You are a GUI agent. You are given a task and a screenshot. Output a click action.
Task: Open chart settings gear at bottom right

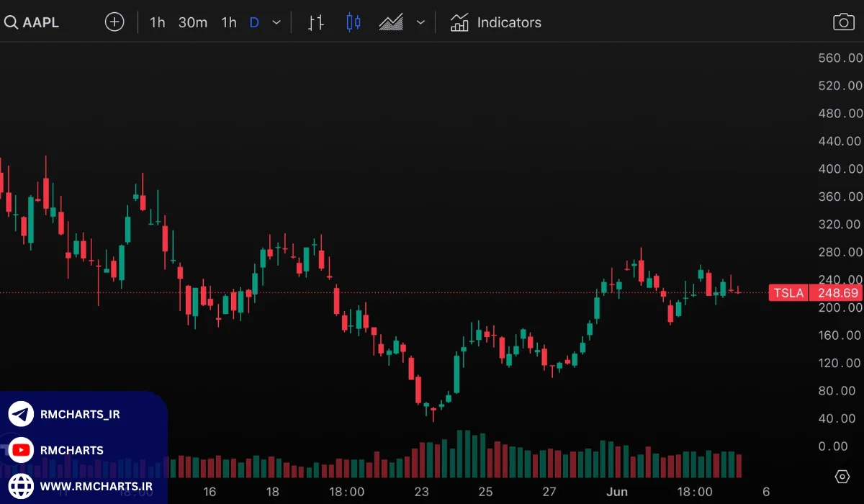point(842,477)
